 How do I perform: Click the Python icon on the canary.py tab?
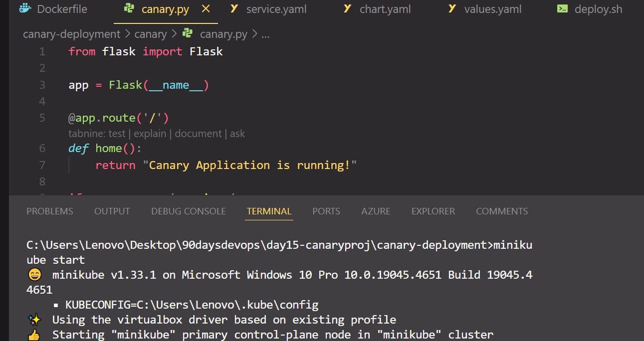(129, 9)
